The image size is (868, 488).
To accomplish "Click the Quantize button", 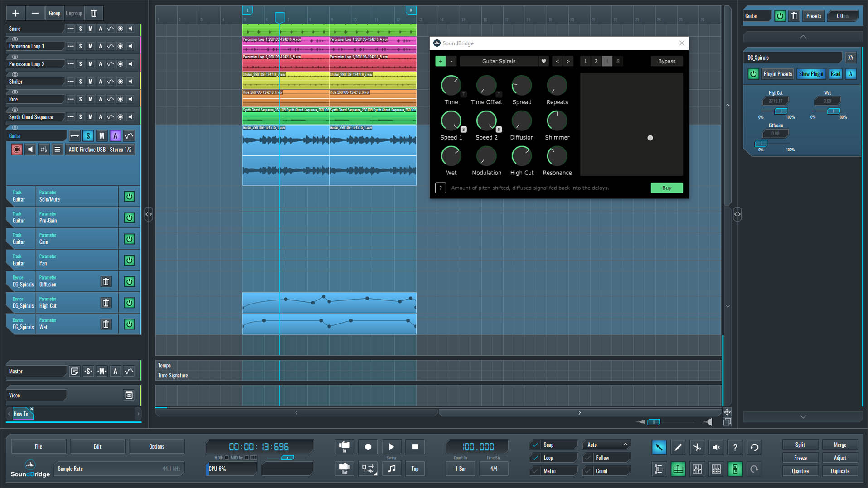I will tap(800, 471).
